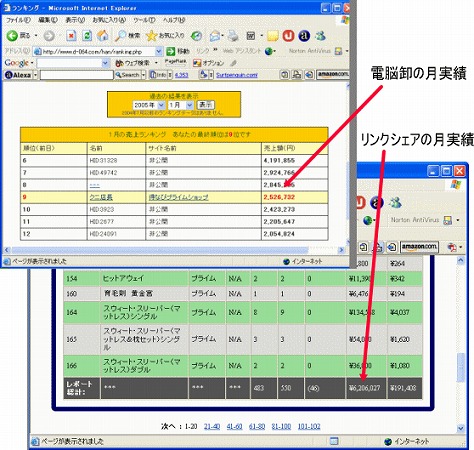Click the Refresh page icon
Viewport: 474px width, 450px height.
coord(87,35)
